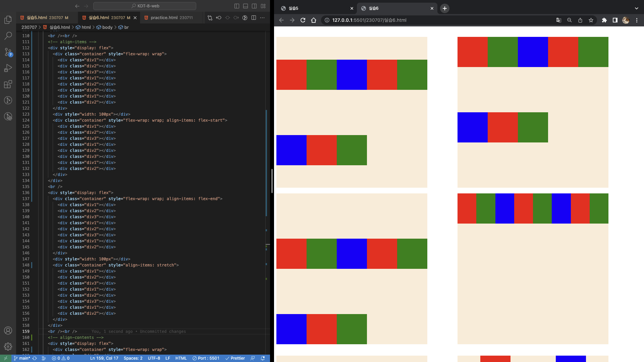The image size is (644, 362).
Task: Open the Explorer view in VS Code
Action: [x=8, y=19]
